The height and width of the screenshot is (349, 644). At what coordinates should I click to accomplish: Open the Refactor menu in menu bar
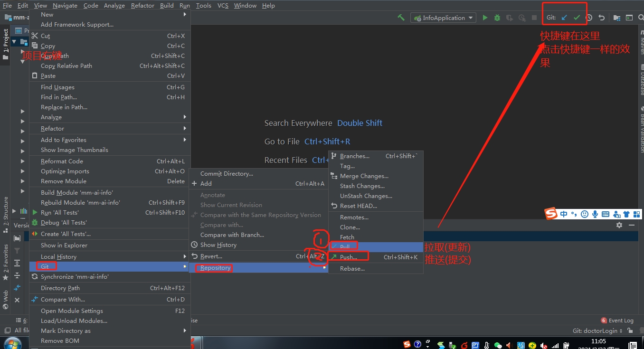pos(142,6)
